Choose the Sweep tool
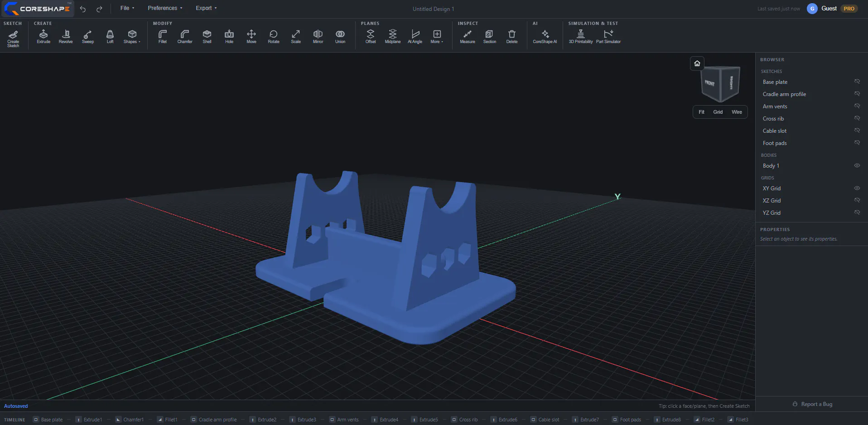868x425 pixels. coord(88,36)
